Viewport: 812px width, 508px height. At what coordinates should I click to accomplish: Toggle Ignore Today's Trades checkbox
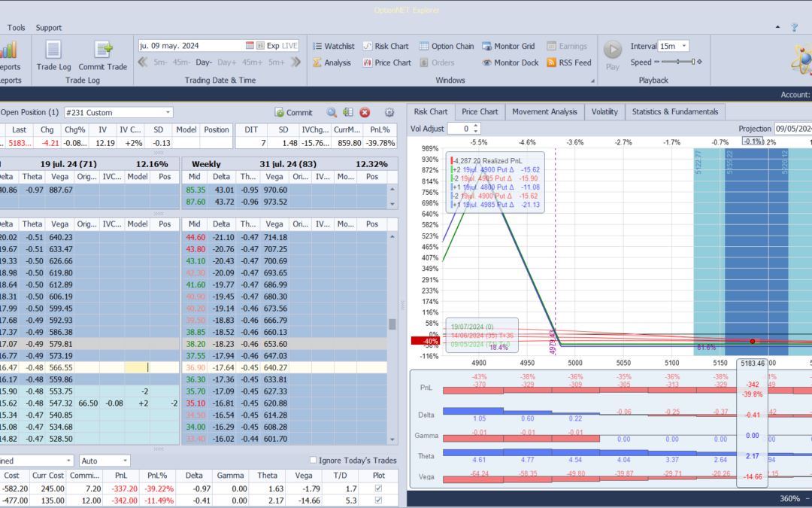pos(313,460)
